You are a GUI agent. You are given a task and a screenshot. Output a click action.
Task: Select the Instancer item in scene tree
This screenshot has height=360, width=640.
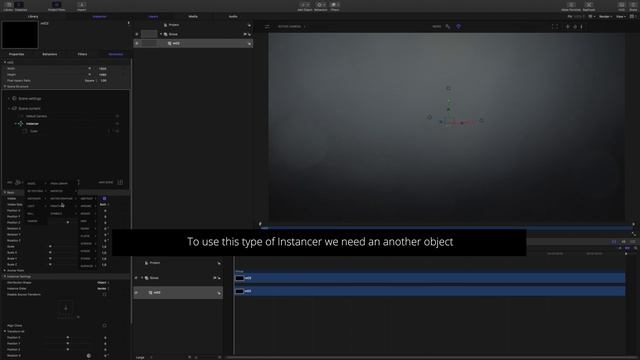click(32, 124)
